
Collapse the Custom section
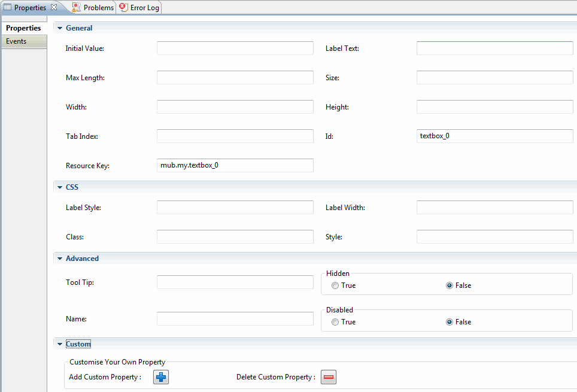pyautogui.click(x=60, y=344)
